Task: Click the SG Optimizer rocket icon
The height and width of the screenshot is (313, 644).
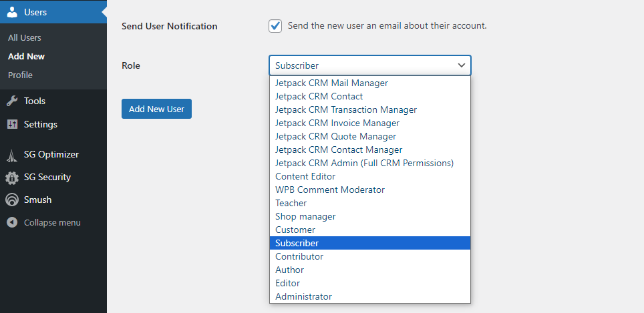Action: coord(12,155)
